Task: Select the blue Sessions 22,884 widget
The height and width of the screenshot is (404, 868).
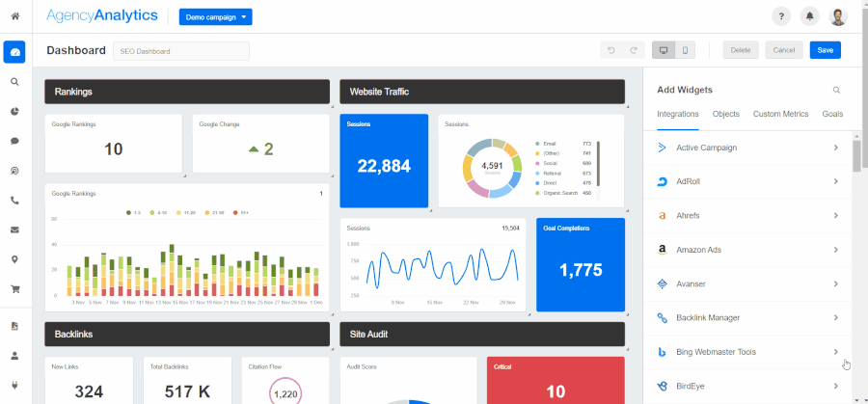Action: (x=384, y=161)
